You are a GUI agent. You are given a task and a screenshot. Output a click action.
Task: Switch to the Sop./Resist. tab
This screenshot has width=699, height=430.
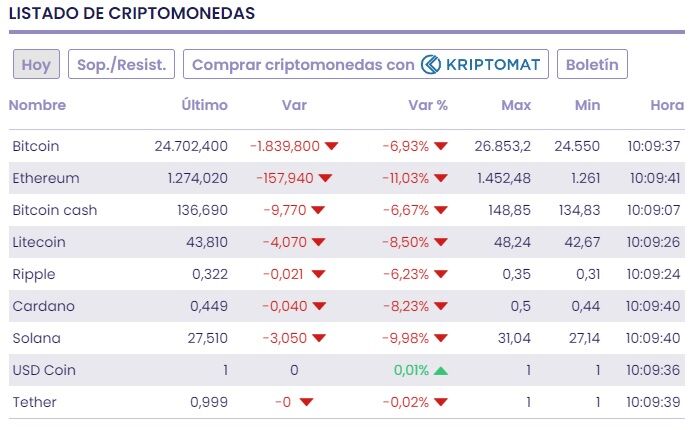pyautogui.click(x=122, y=65)
